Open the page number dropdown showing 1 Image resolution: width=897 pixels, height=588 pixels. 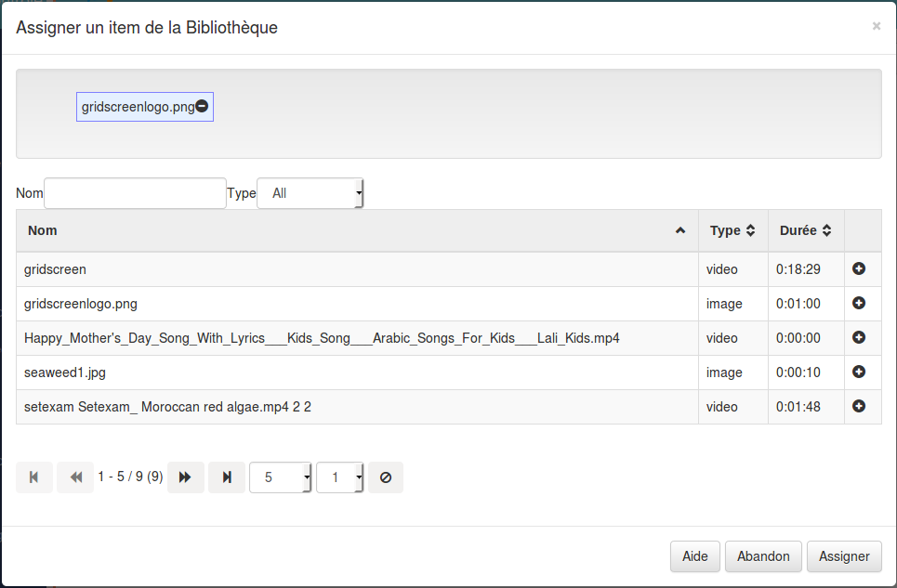(339, 477)
